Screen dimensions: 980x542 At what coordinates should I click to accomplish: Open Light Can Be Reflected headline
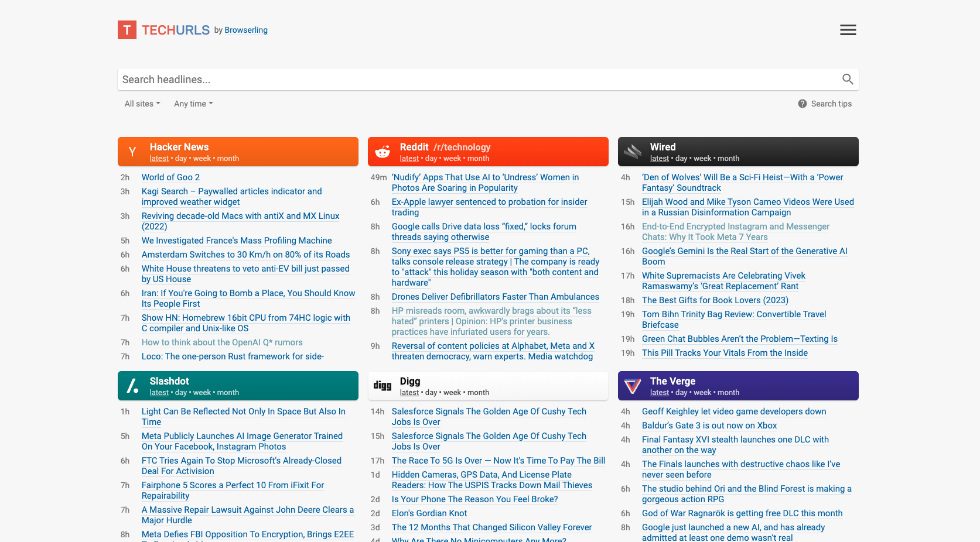point(244,417)
